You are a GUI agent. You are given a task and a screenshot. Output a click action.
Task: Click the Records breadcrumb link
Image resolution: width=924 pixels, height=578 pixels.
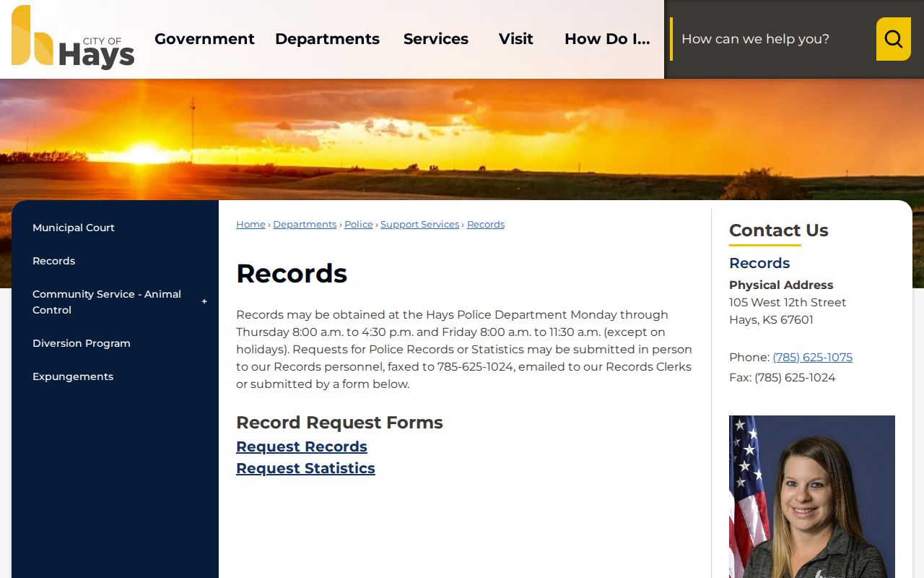pos(486,225)
